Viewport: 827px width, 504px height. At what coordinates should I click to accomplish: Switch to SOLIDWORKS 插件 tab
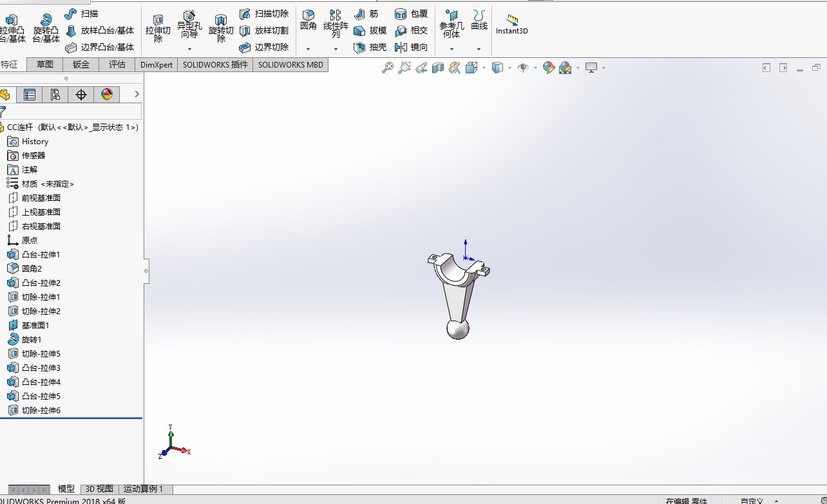(215, 64)
